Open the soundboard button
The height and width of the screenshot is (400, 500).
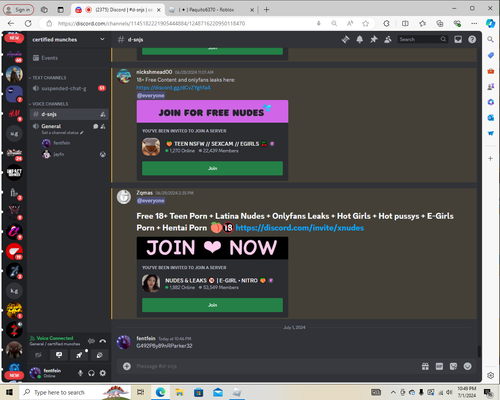pos(99,355)
